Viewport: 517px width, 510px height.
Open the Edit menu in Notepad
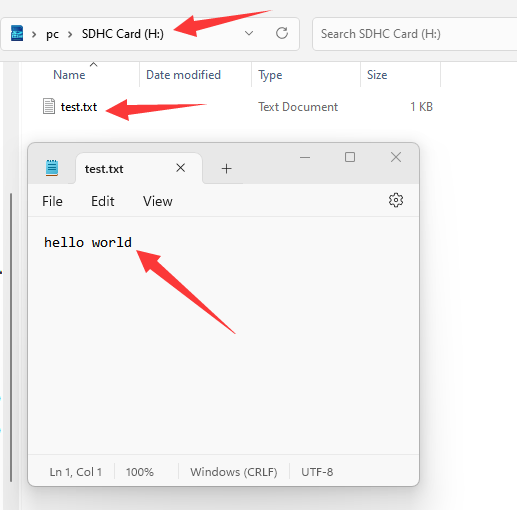coord(103,201)
